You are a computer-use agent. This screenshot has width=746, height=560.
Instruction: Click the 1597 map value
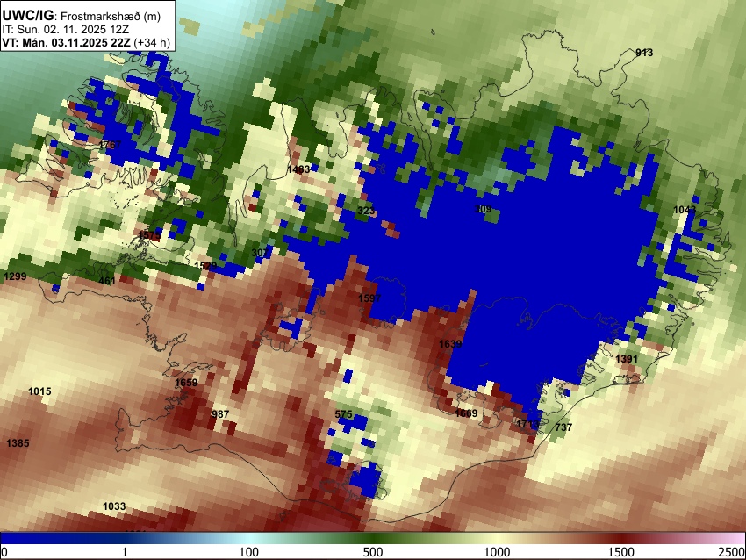[x=369, y=298]
